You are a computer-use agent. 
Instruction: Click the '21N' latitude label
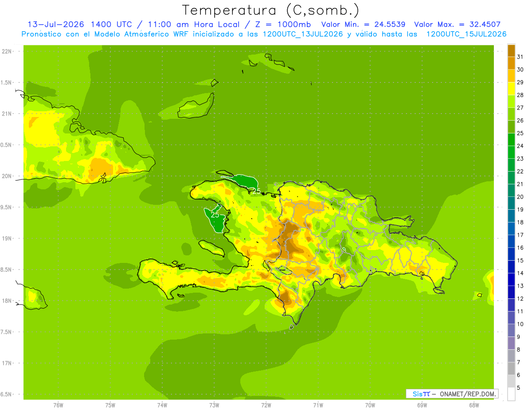[8, 114]
